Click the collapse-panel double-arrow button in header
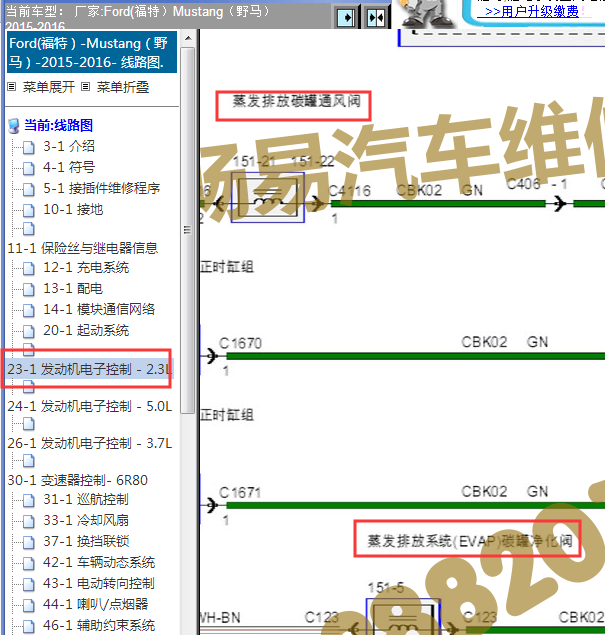This screenshot has height=635, width=605. (376, 17)
